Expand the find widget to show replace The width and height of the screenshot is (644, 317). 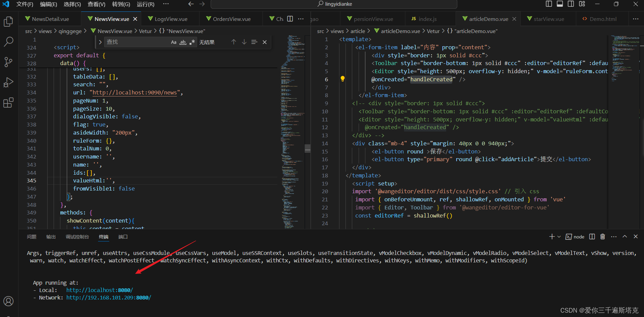100,42
